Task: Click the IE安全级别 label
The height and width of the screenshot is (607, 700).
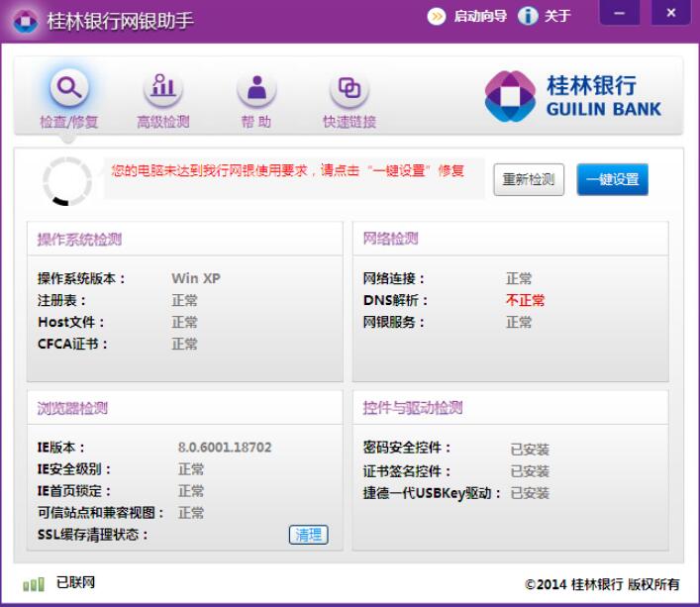Action: coord(74,469)
